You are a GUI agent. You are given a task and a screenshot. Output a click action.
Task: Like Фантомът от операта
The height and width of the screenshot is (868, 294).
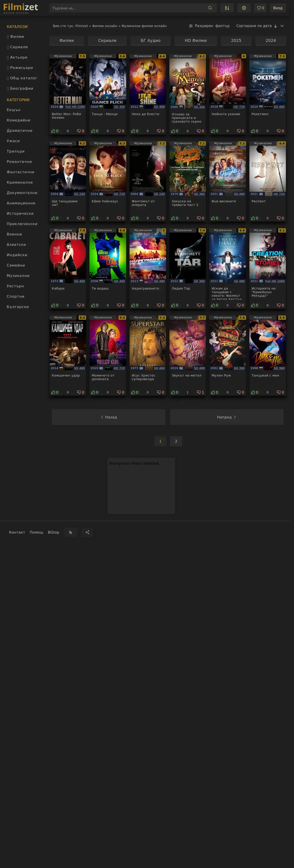click(x=135, y=218)
